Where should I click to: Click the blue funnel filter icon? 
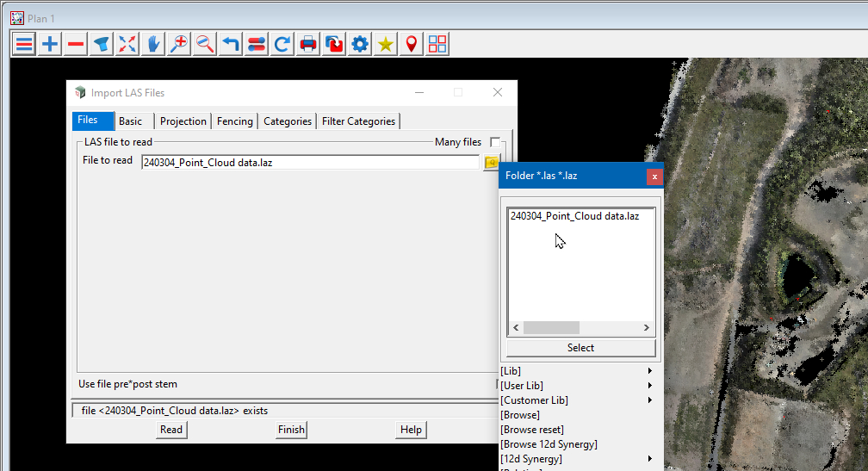click(x=102, y=44)
